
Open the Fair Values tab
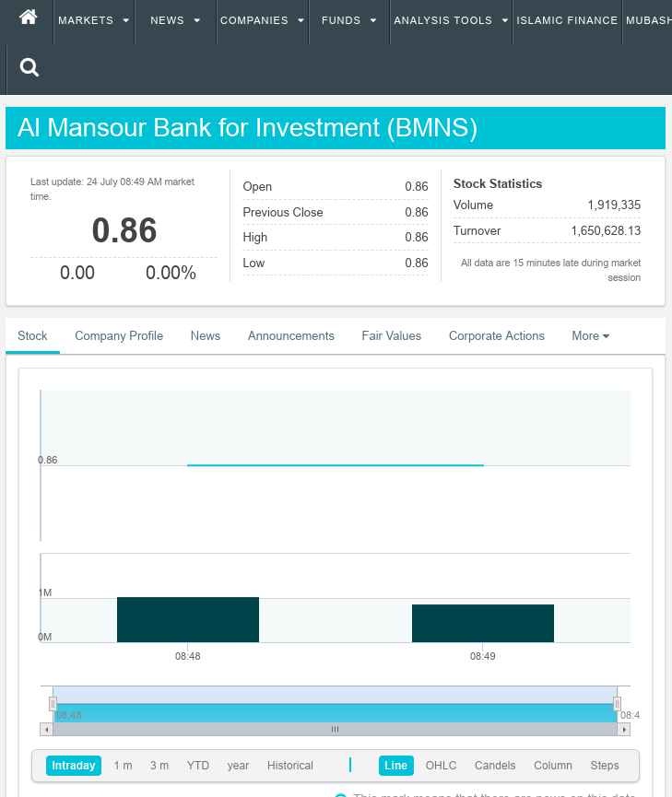[x=392, y=336]
